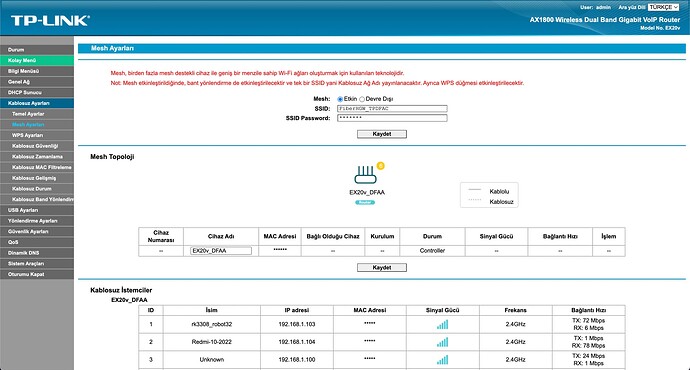Click the IP address 192.168.1.103
This screenshot has height=370, width=690.
297,324
